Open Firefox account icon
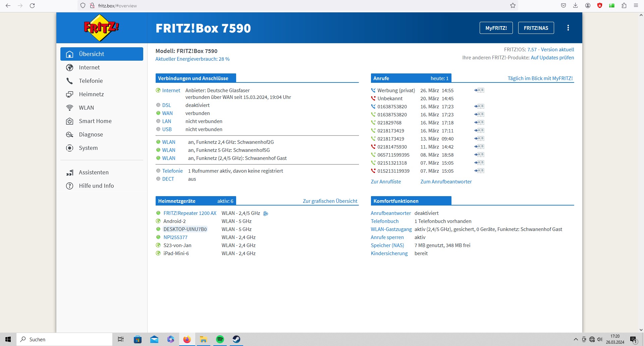The image size is (644, 346). (588, 6)
